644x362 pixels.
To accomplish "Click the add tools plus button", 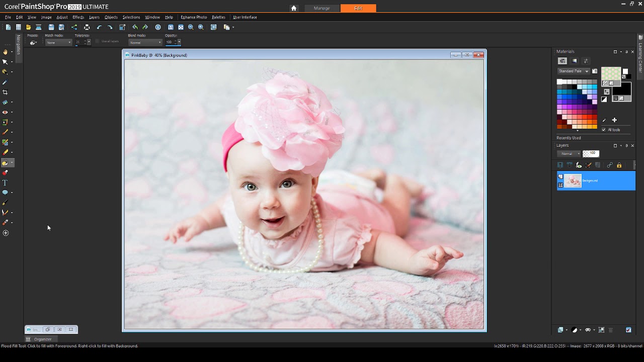I will (6, 233).
